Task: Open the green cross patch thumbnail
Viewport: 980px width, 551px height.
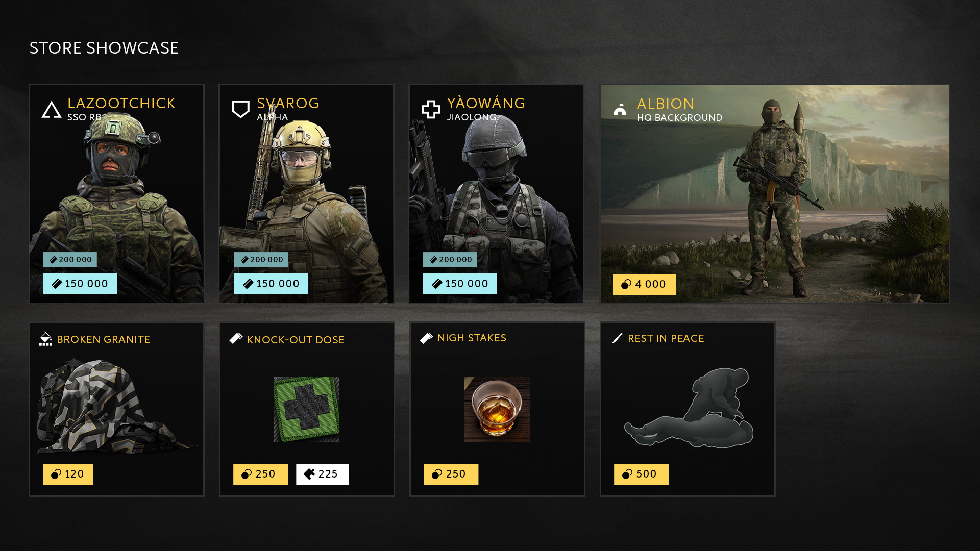Action: click(x=307, y=409)
